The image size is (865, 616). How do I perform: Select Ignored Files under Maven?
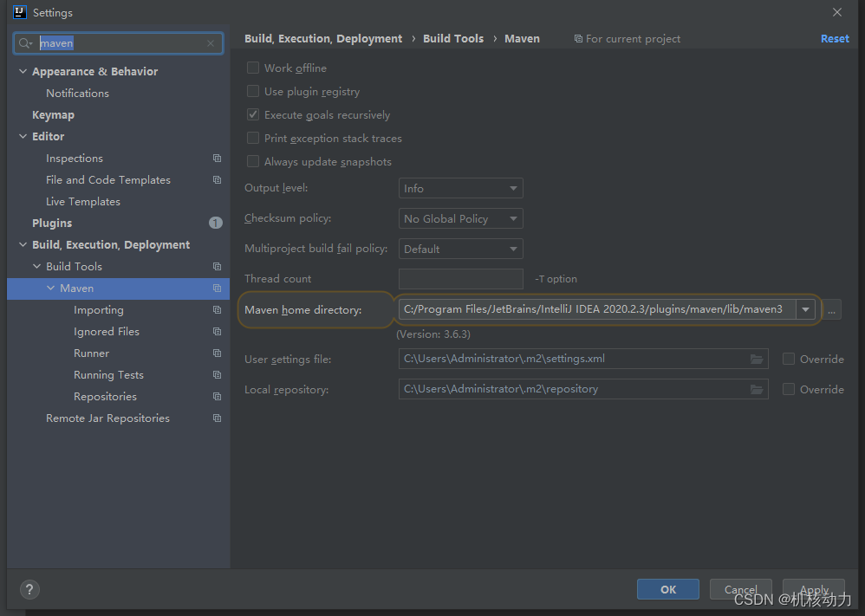click(x=107, y=332)
